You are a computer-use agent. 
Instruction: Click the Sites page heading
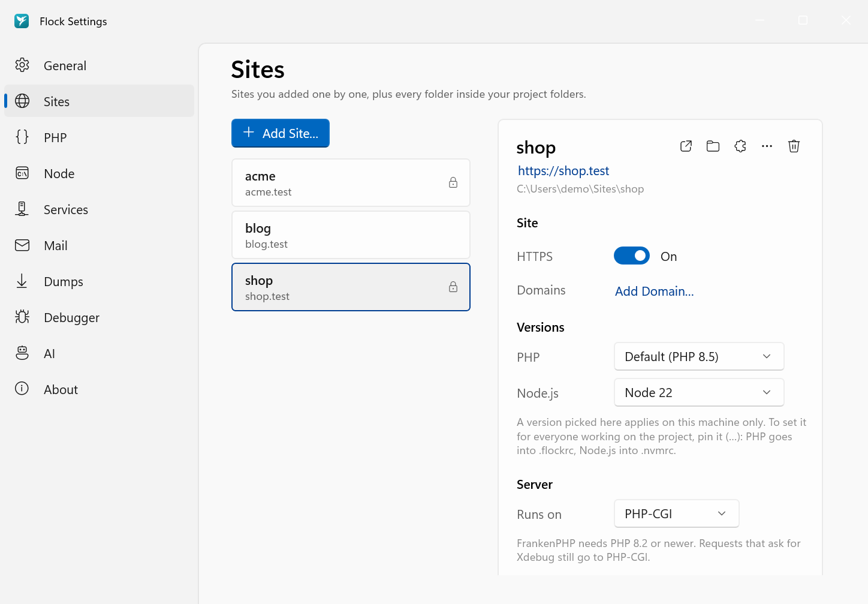(x=258, y=70)
